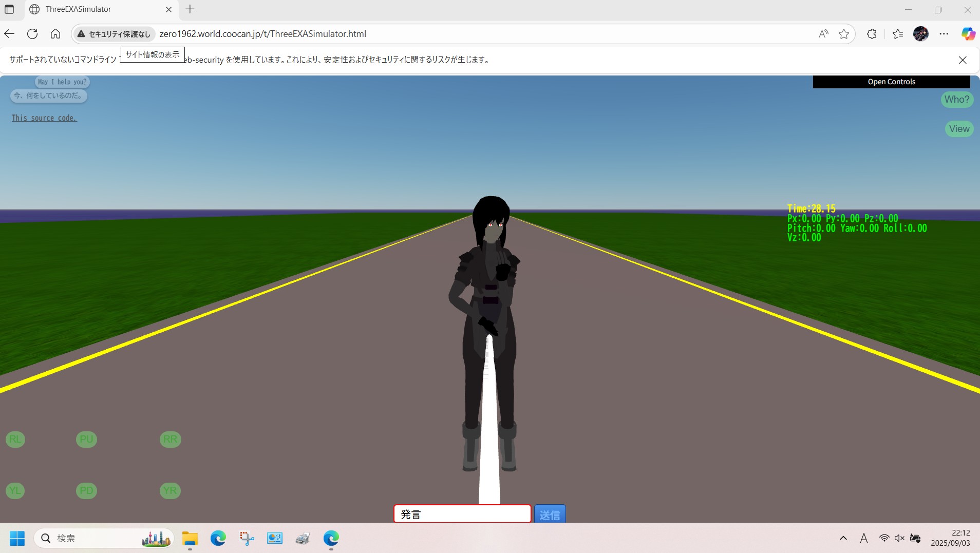
Task: Open the browser extensions icon
Action: 872,34
